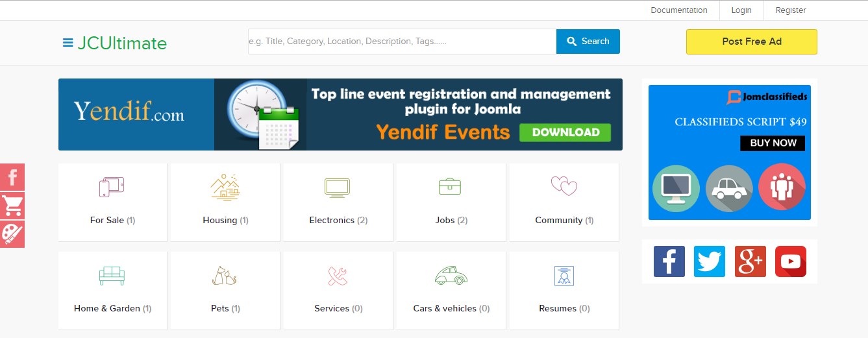Screen dimensions: 868x338
Task: Open the shopping cart side tab
Action: (12, 206)
